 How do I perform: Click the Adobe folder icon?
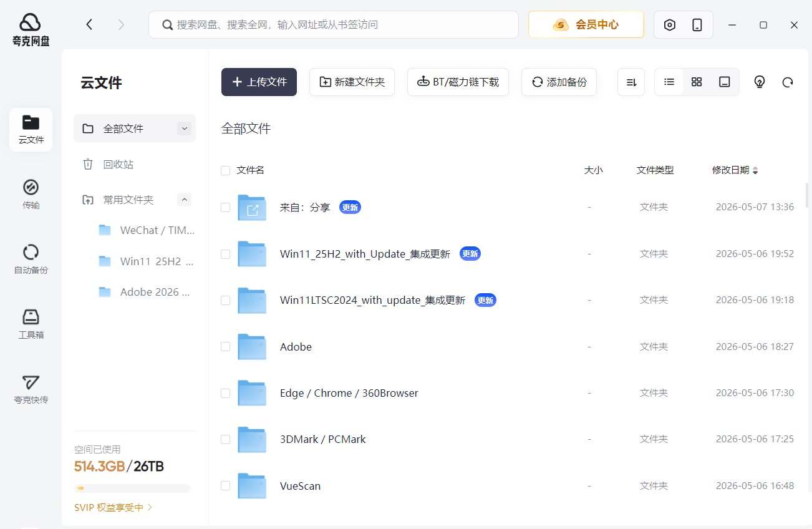[x=252, y=347]
